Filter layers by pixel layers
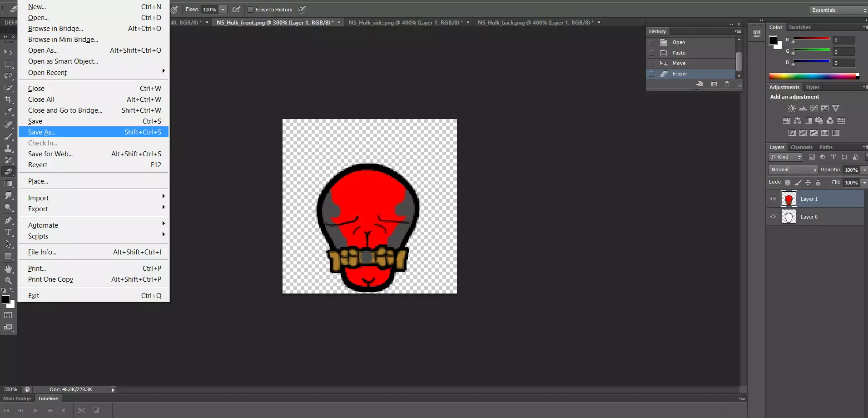The height and width of the screenshot is (418, 868). tap(812, 157)
